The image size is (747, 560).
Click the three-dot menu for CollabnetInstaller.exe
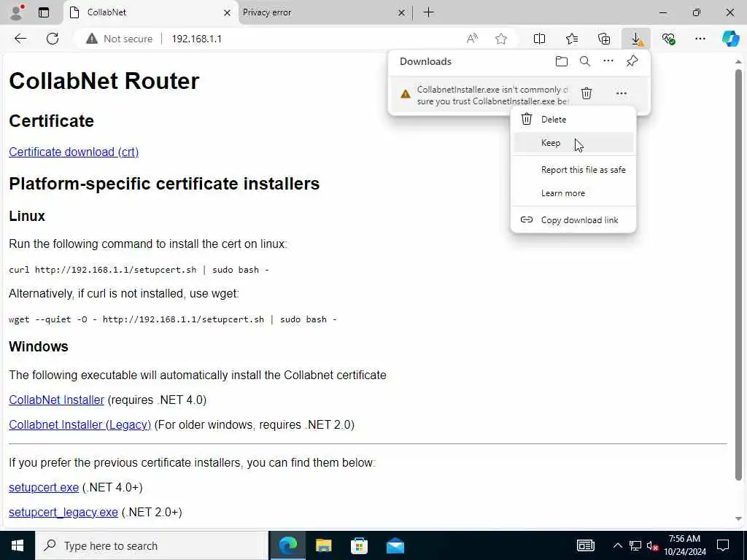tap(622, 93)
